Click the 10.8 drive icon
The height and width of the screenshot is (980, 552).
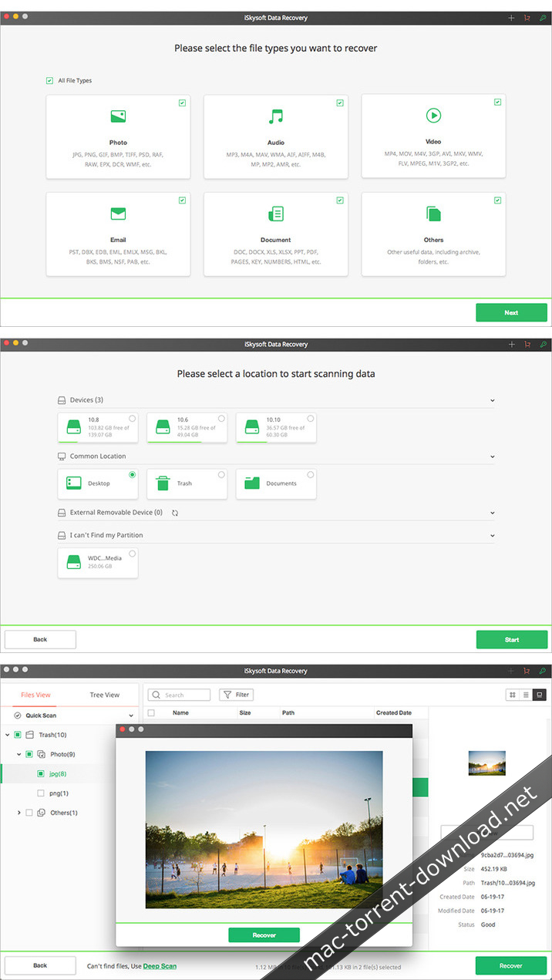[x=74, y=426]
